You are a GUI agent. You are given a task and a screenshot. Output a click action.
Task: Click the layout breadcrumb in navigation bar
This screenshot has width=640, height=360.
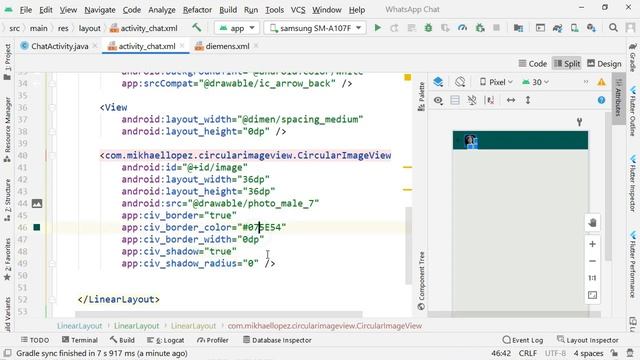(89, 28)
